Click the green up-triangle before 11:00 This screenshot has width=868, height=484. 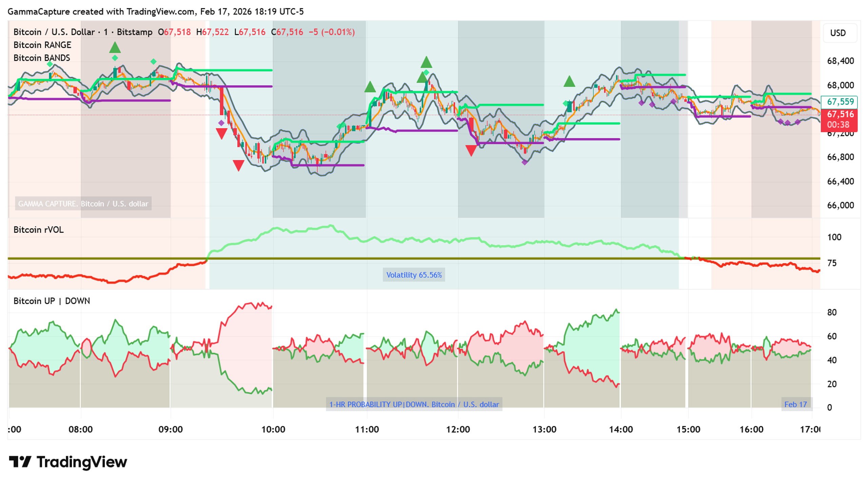click(x=370, y=87)
